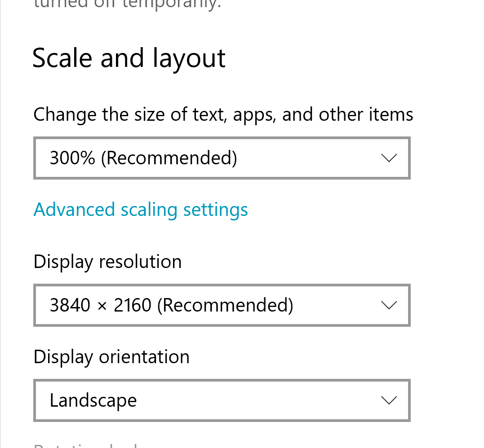
Task: Click the word 'Advanced' in the scaling link
Action: click(x=74, y=209)
